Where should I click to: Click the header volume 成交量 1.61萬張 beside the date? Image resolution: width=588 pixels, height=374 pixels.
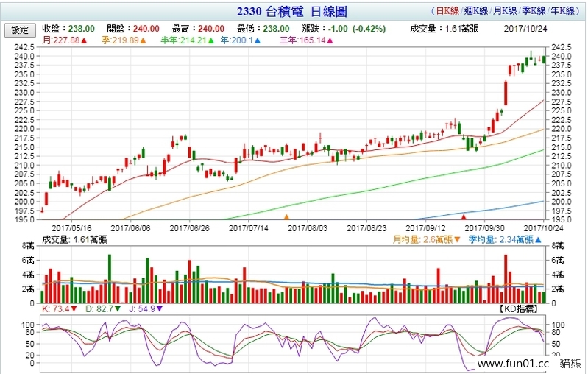[x=444, y=29]
